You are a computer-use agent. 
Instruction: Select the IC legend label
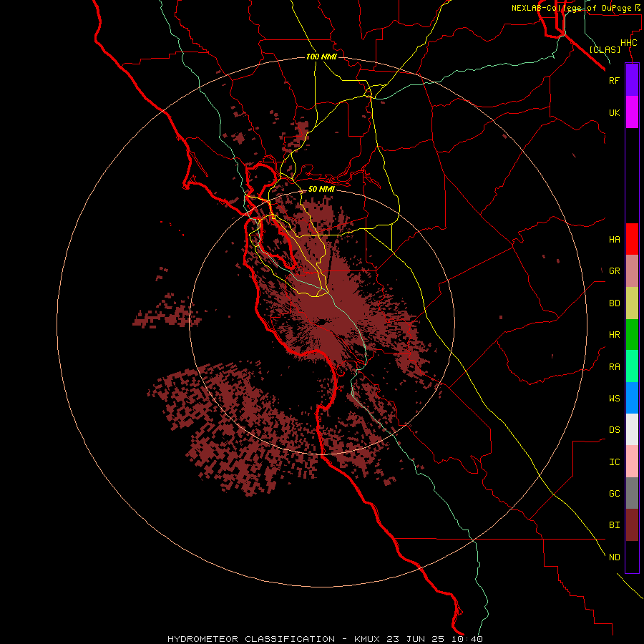pyautogui.click(x=614, y=462)
